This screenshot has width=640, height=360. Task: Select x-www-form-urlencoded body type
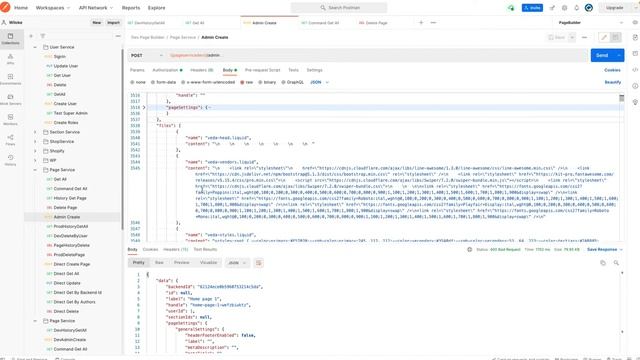[208, 82]
